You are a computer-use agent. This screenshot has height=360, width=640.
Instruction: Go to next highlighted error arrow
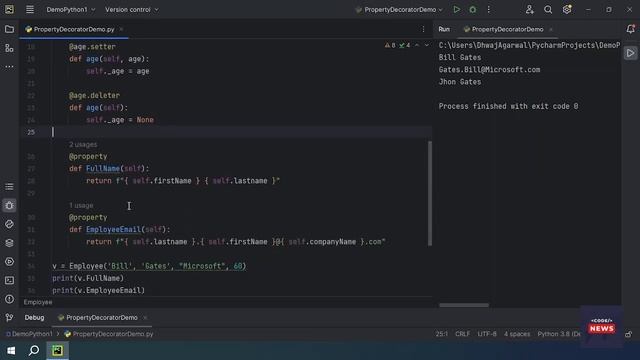click(x=427, y=45)
